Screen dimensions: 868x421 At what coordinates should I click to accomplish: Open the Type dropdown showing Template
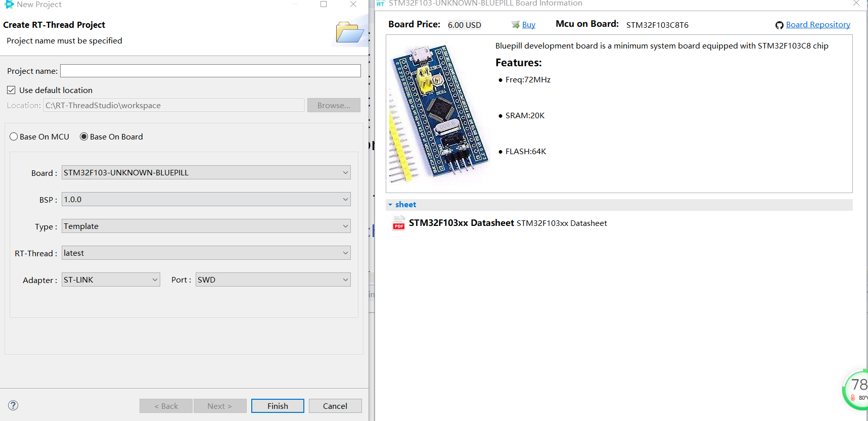click(206, 226)
